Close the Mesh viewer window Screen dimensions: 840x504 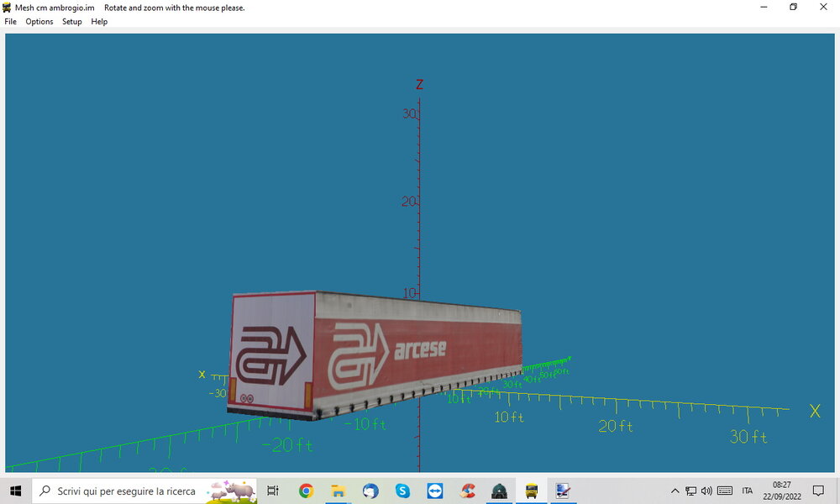coord(823,7)
